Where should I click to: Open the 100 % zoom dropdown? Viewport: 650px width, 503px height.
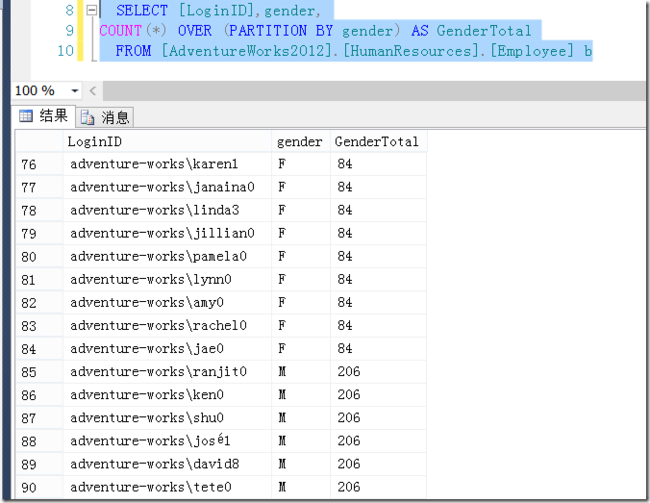pos(75,90)
